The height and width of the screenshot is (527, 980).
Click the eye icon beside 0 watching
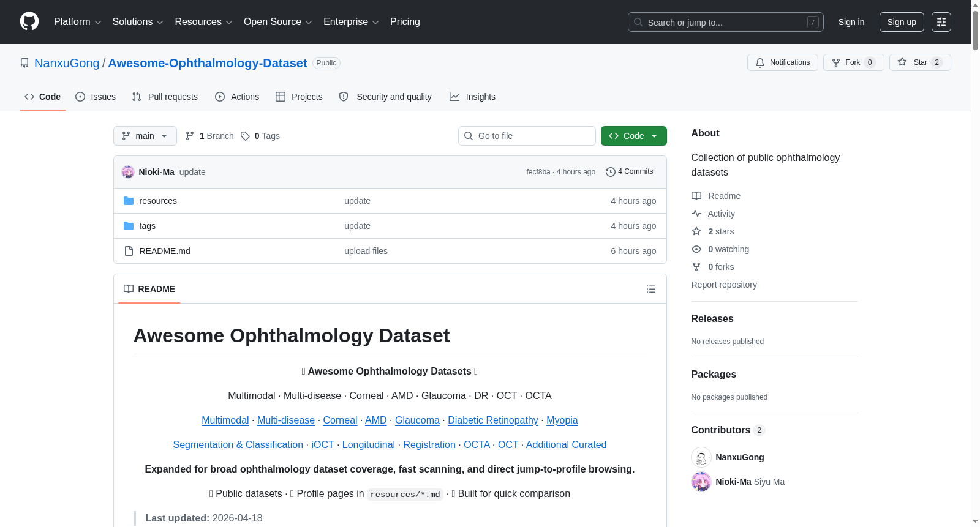coord(696,249)
